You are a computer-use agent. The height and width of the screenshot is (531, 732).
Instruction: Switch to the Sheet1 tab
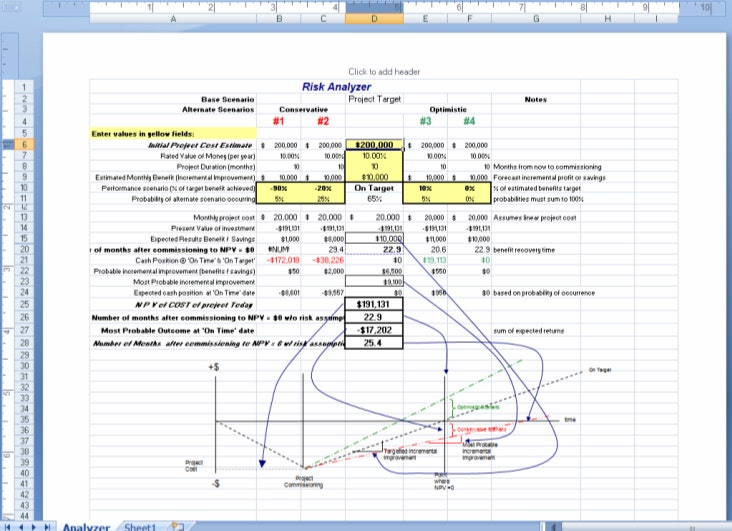pos(140,525)
